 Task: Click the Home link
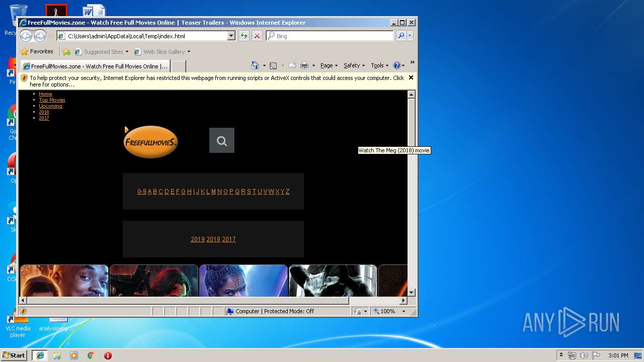(x=45, y=94)
